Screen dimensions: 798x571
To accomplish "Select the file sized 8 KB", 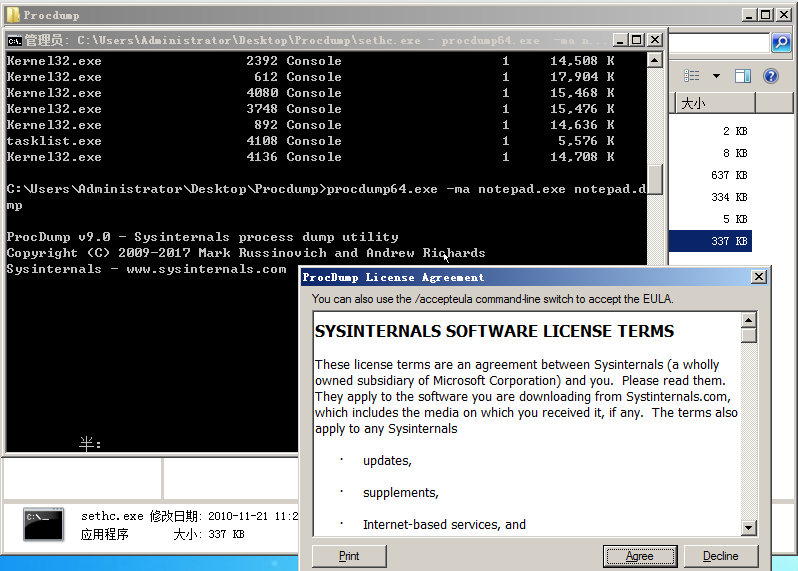I will (x=735, y=153).
